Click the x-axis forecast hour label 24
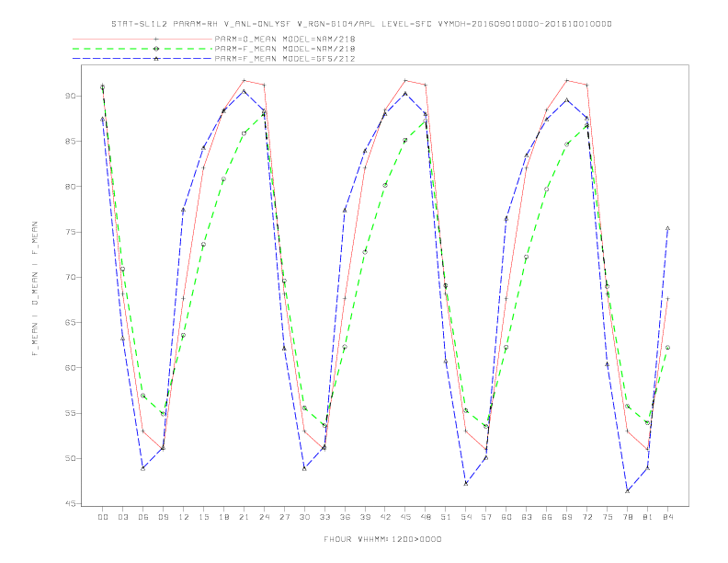Viewport: 728px width, 563px height. [x=264, y=517]
